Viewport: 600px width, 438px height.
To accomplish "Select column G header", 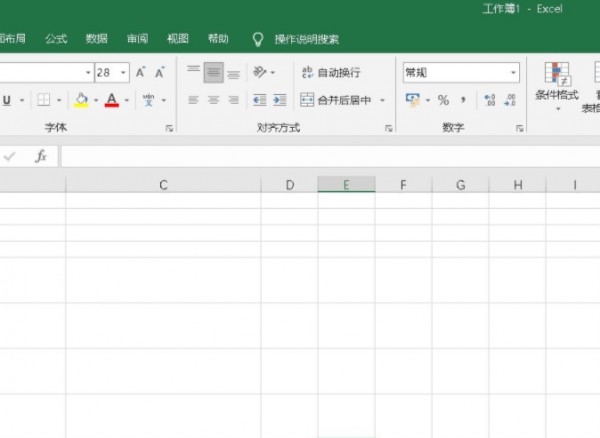I will (460, 185).
